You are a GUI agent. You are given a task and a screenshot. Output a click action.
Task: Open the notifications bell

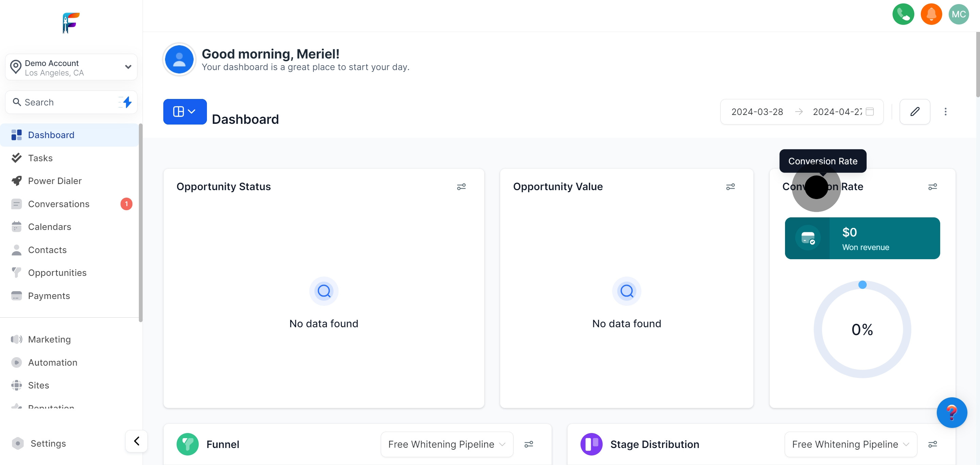click(x=931, y=14)
